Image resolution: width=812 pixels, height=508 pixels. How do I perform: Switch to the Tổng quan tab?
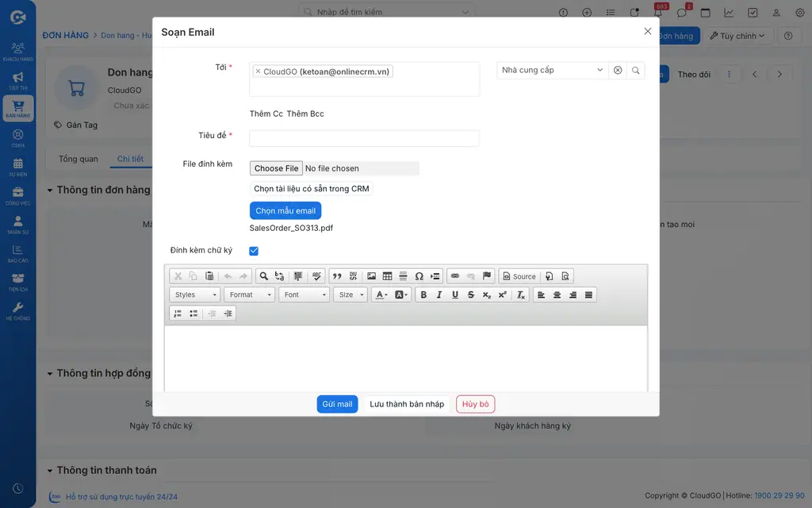click(79, 159)
